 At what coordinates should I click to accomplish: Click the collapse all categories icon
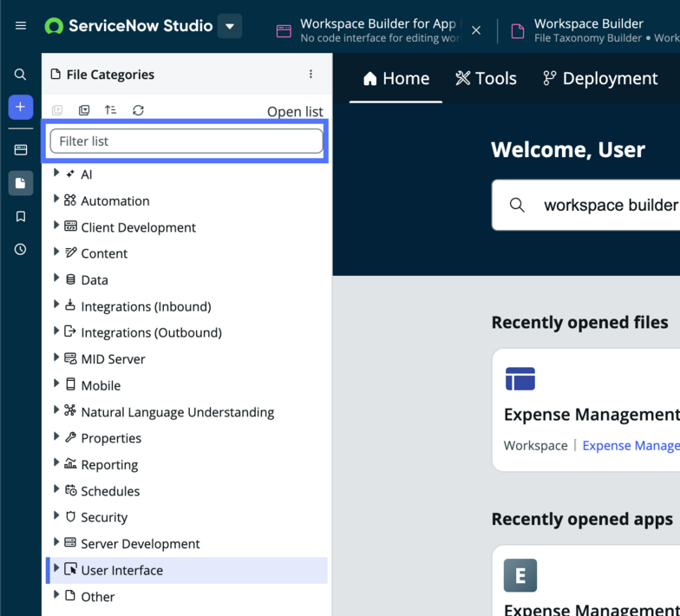click(x=84, y=110)
